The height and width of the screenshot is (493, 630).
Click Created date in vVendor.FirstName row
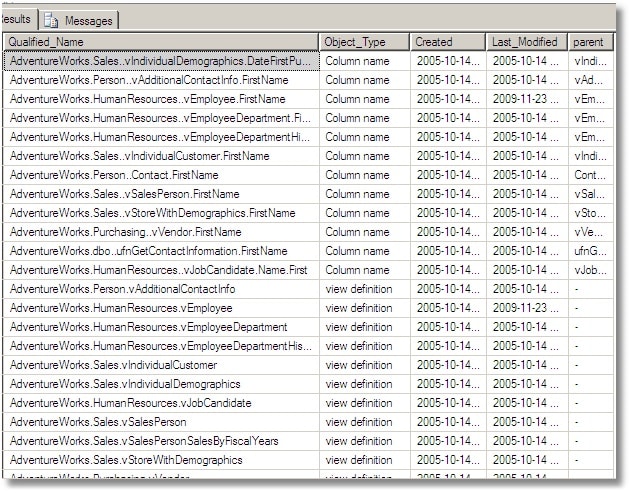(448, 232)
